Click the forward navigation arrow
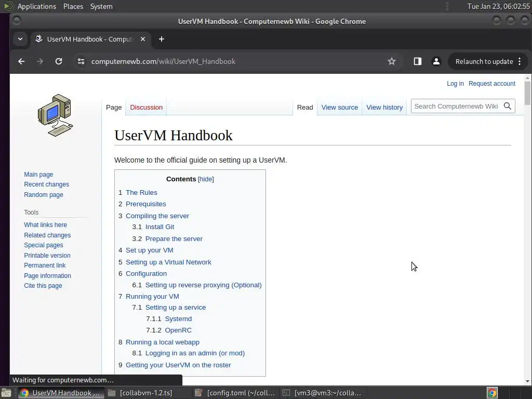 [x=40, y=61]
